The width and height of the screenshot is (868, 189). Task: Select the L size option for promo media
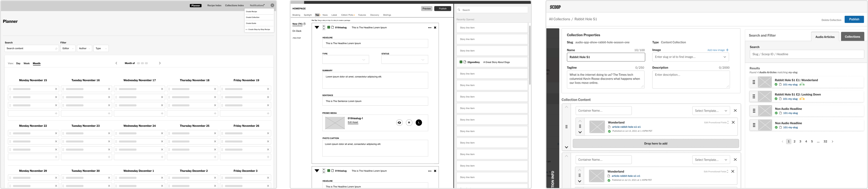(419, 123)
